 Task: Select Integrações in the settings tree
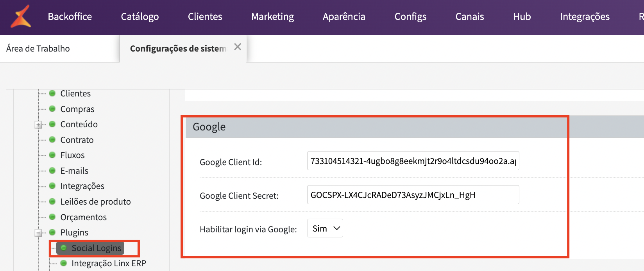(x=82, y=186)
